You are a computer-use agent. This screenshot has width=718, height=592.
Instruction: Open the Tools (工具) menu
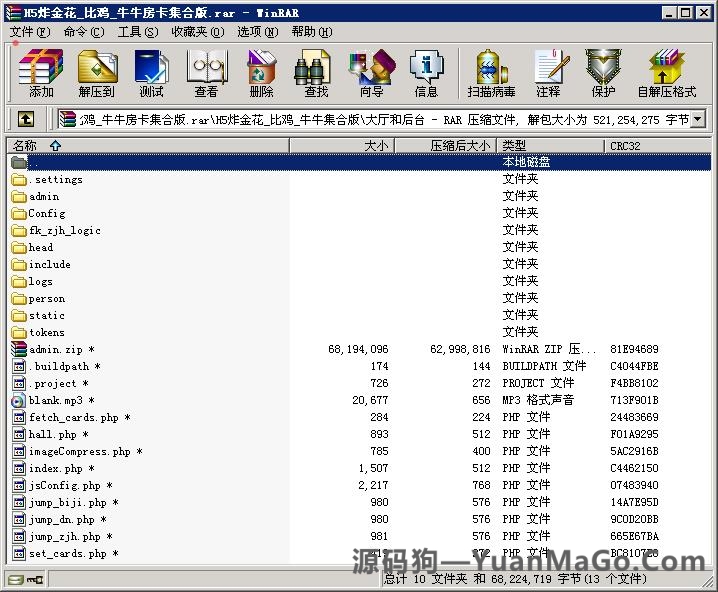[x=138, y=32]
